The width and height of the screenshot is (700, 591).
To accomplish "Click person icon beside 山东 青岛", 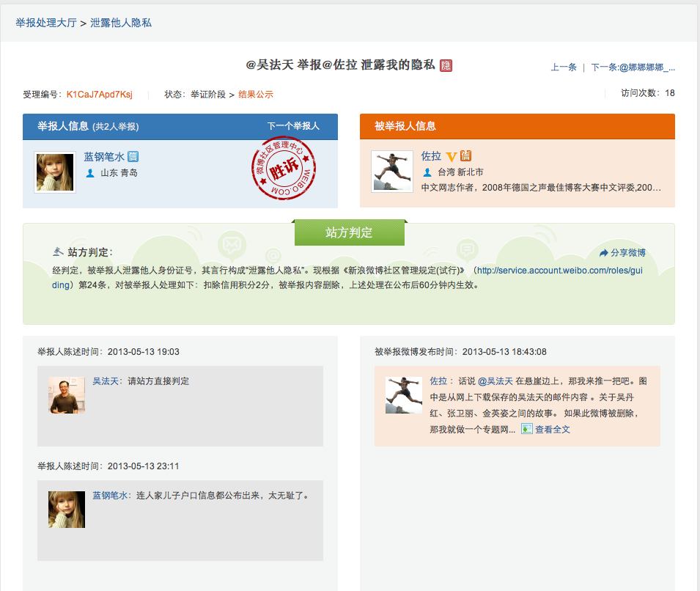I will [90, 173].
